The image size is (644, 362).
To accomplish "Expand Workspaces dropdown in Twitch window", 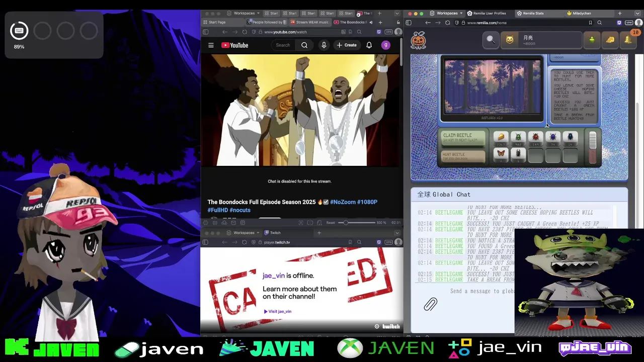I will coord(243,233).
